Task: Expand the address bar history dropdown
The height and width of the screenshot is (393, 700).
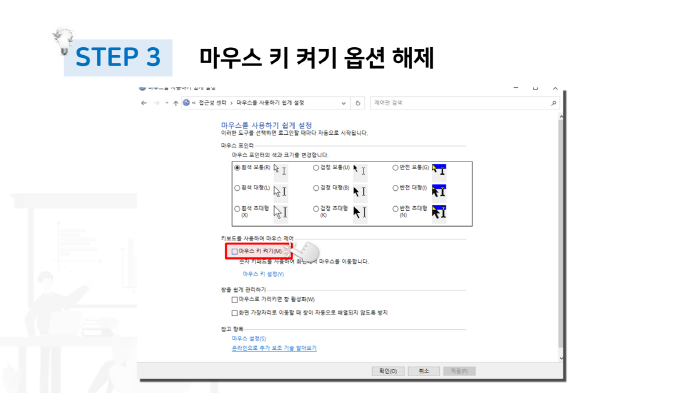Action: coord(343,103)
